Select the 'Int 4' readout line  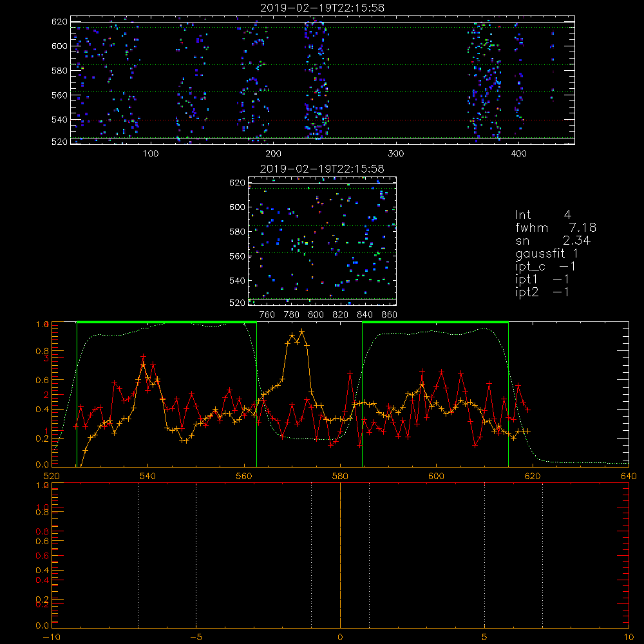543,215
